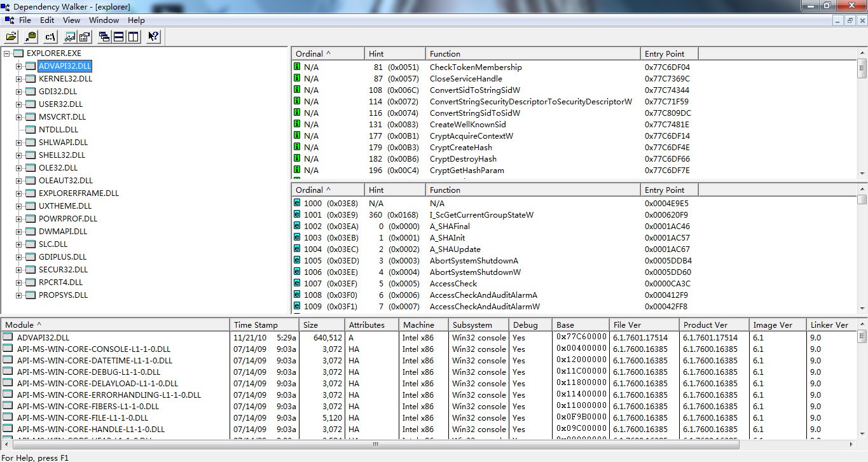The image size is (868, 462).
Task: Select the CryptAcquireContextW import function
Action: point(471,136)
